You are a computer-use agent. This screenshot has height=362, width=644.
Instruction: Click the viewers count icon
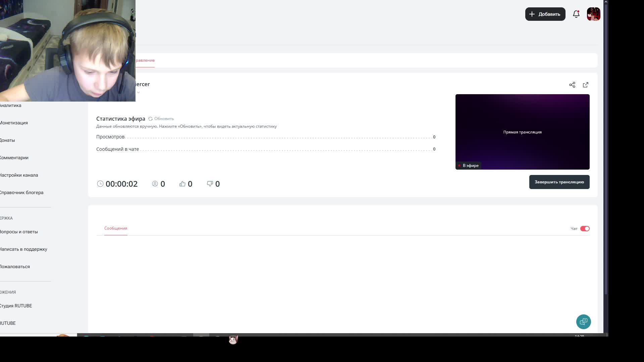click(x=155, y=184)
